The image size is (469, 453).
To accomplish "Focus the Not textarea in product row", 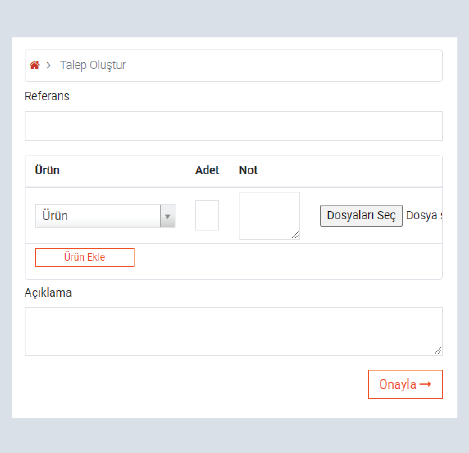I will pos(269,216).
